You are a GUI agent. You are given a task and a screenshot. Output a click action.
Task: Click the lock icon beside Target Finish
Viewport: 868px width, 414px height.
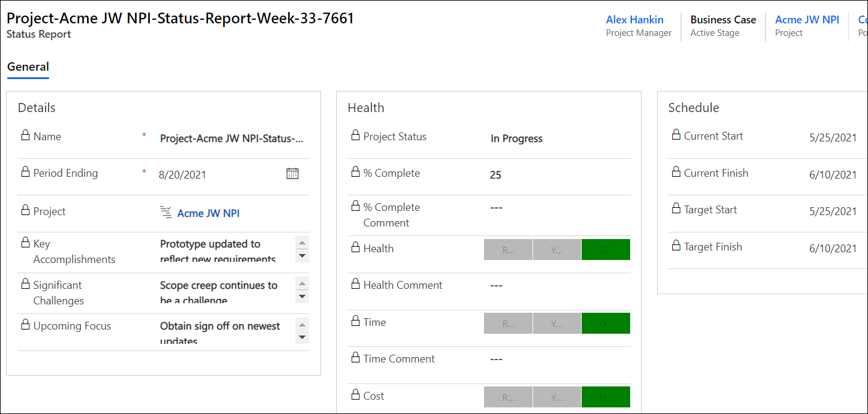click(676, 245)
